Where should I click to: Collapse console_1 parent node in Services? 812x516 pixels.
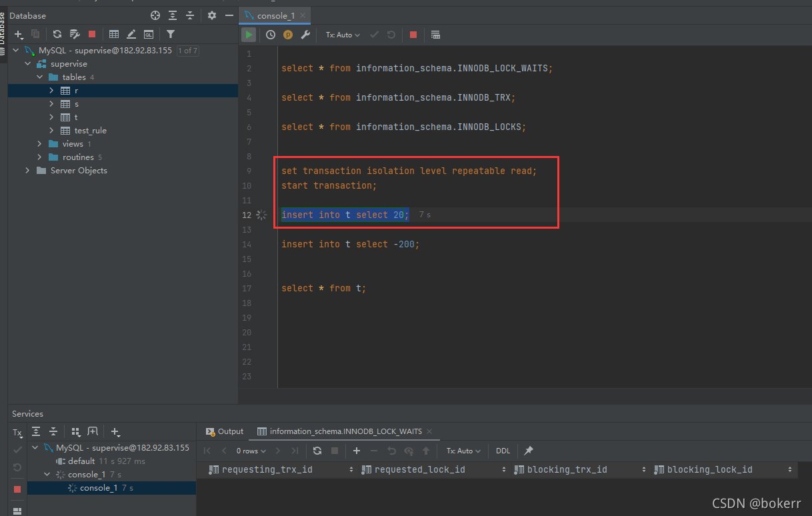click(47, 475)
